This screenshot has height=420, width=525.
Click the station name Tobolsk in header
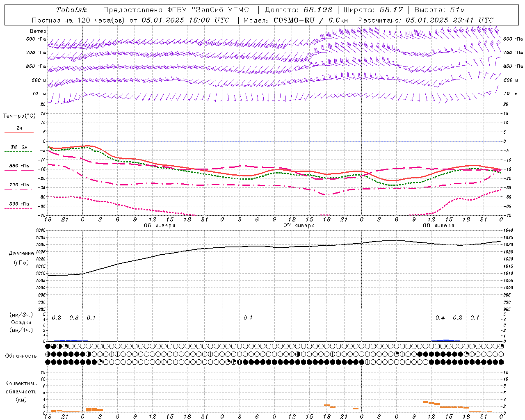coord(71,10)
